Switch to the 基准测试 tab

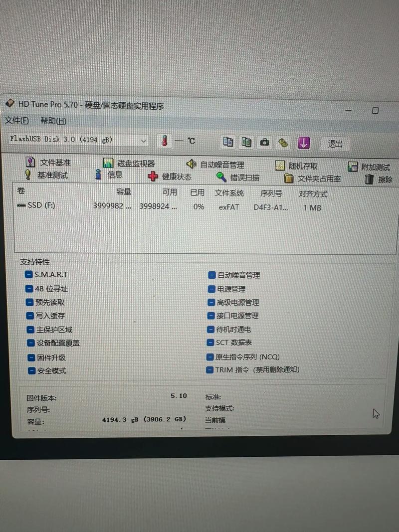(46, 175)
